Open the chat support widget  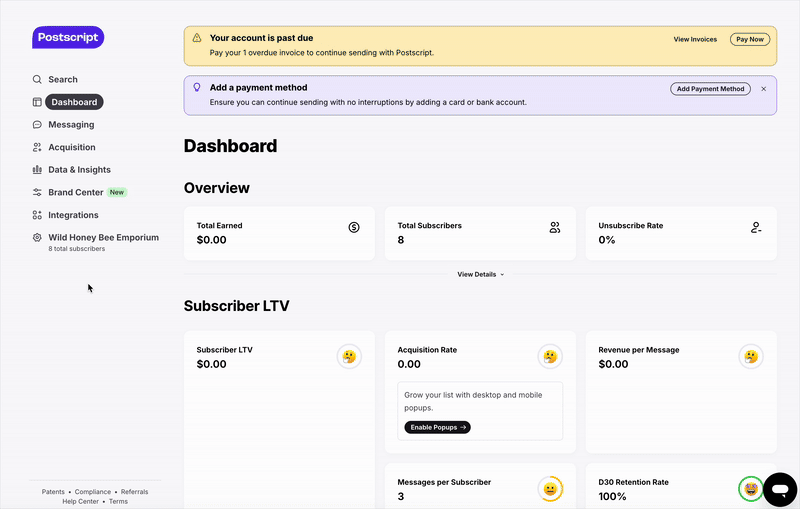pyautogui.click(x=779, y=489)
